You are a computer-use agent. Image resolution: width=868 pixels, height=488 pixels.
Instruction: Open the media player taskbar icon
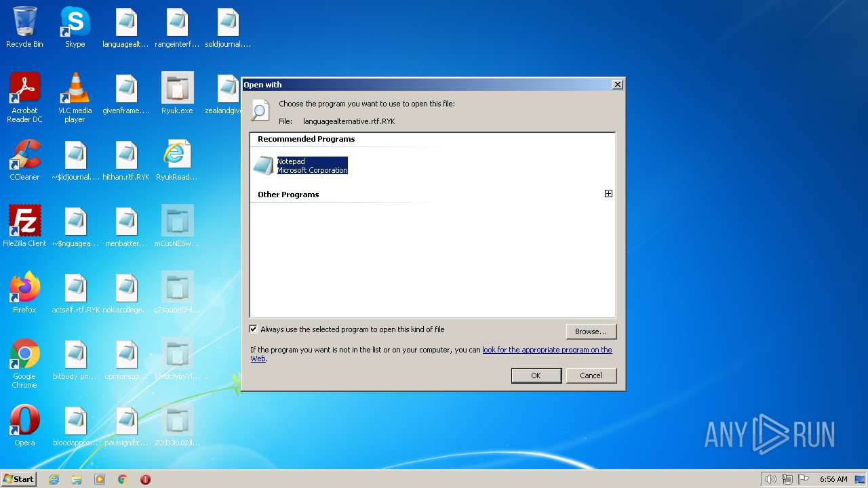(x=100, y=479)
